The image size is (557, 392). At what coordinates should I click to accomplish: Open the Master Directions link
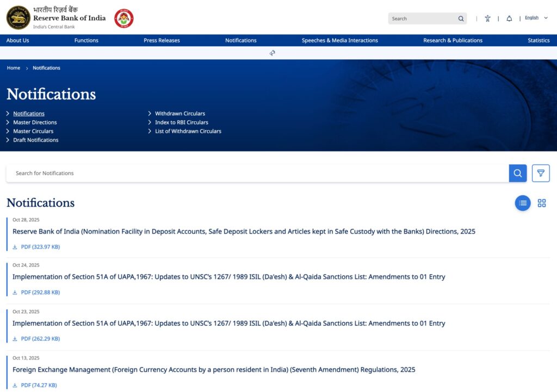(35, 122)
